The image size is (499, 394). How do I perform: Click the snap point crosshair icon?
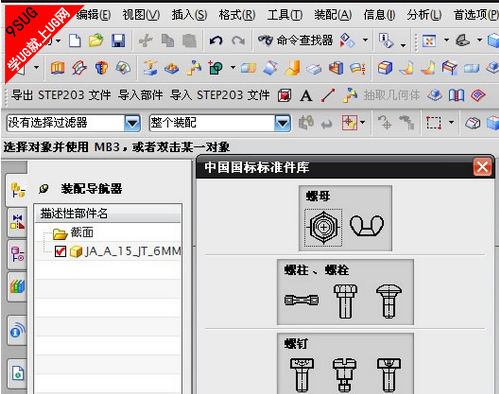(x=349, y=123)
